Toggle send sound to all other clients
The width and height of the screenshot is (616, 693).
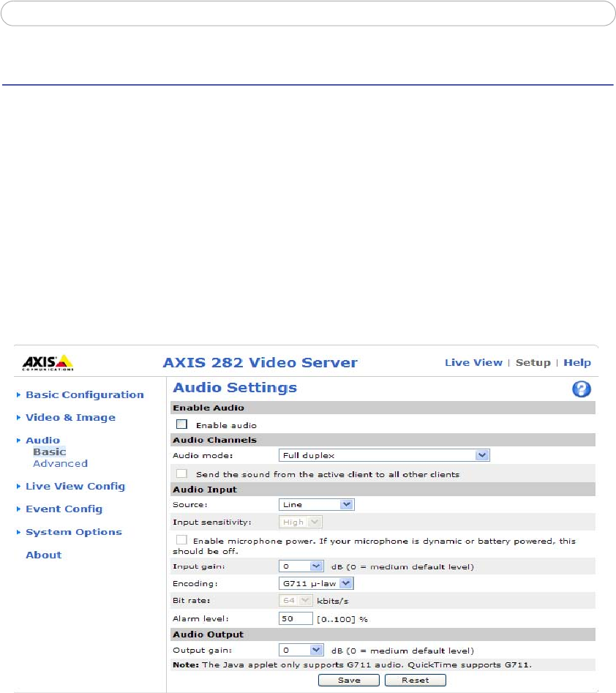click(181, 474)
